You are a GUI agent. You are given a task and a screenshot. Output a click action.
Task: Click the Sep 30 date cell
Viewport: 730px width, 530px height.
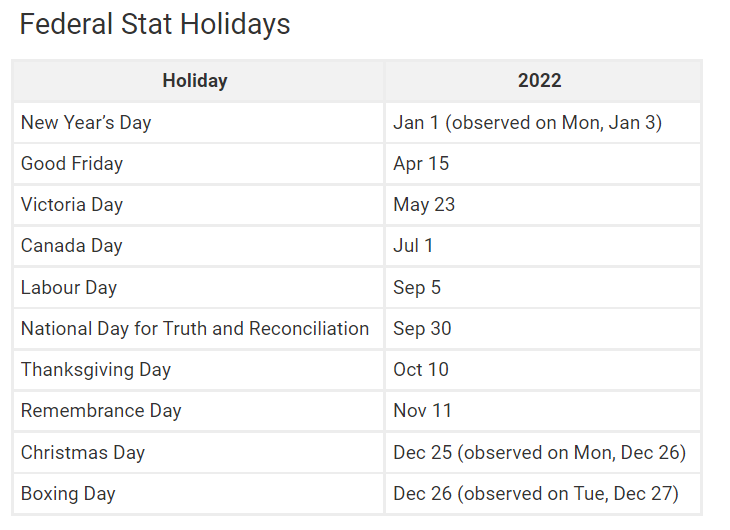tap(422, 329)
